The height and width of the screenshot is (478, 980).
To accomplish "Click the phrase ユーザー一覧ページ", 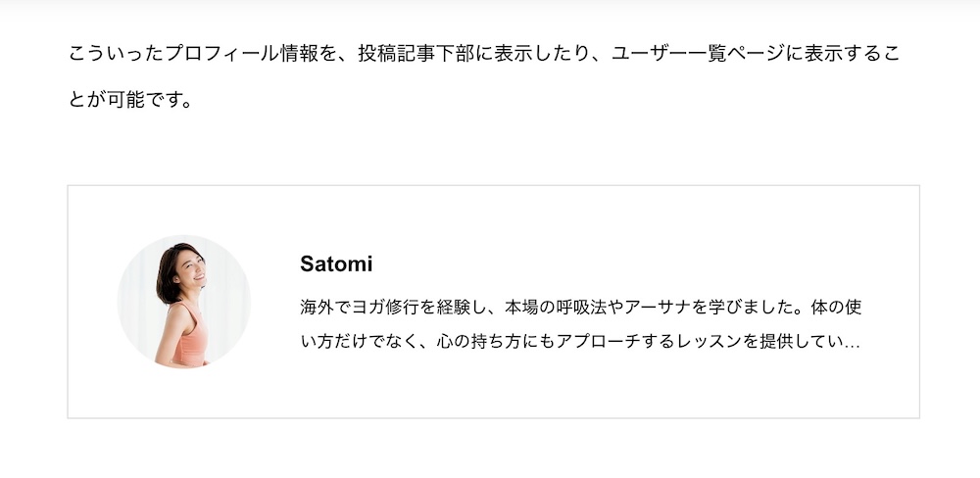I will click(698, 54).
